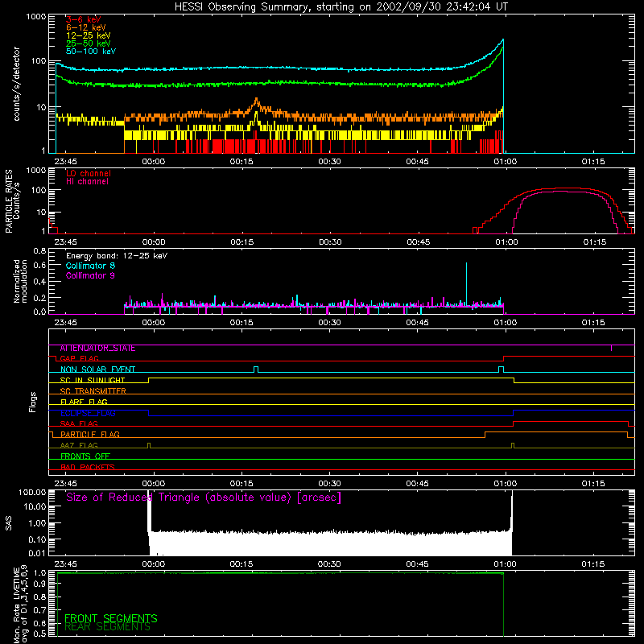Image resolution: width=644 pixels, height=644 pixels.
Task: Click the NON_SOLAR_EVENT flag label
Action: (x=97, y=369)
